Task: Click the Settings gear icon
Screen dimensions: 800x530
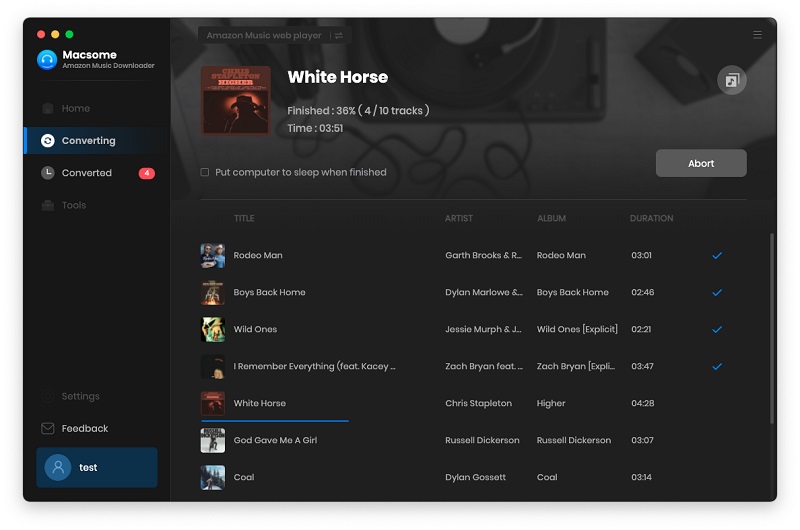Action: (47, 396)
